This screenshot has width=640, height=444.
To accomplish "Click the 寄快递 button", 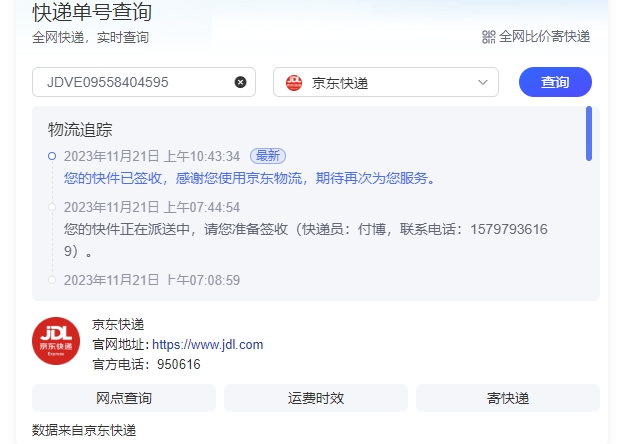I will (508, 398).
